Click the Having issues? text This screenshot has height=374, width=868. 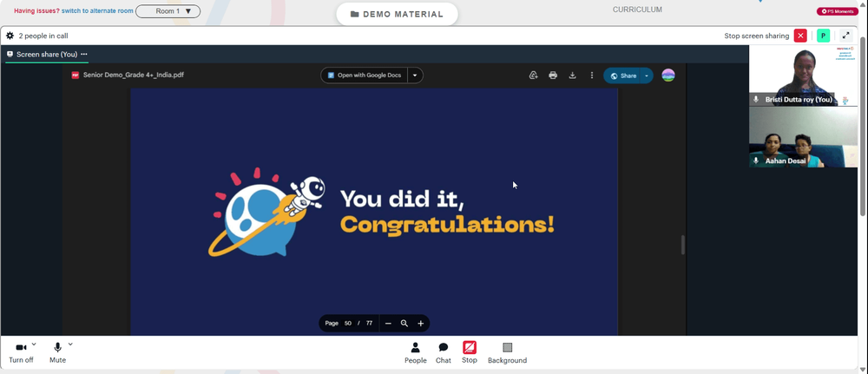[36, 10]
